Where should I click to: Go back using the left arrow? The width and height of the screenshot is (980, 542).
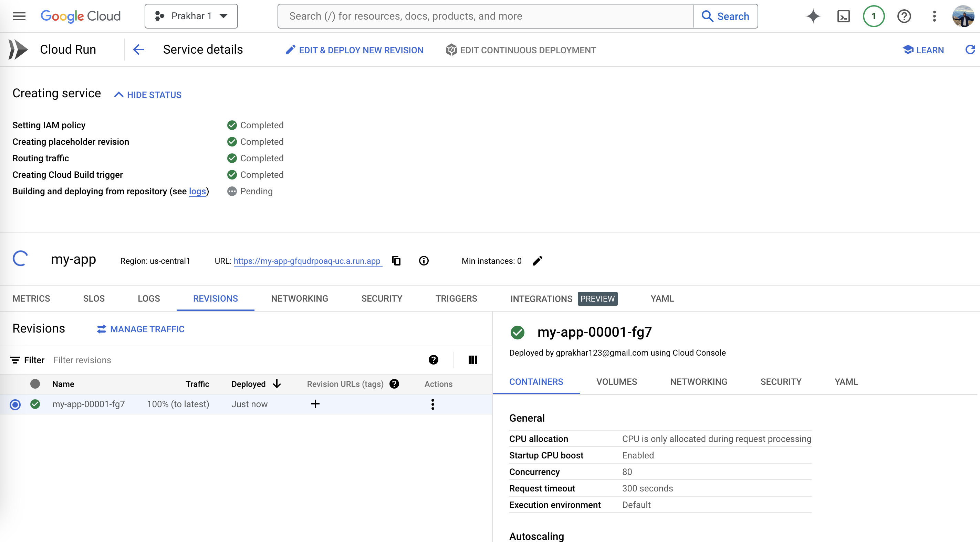138,50
